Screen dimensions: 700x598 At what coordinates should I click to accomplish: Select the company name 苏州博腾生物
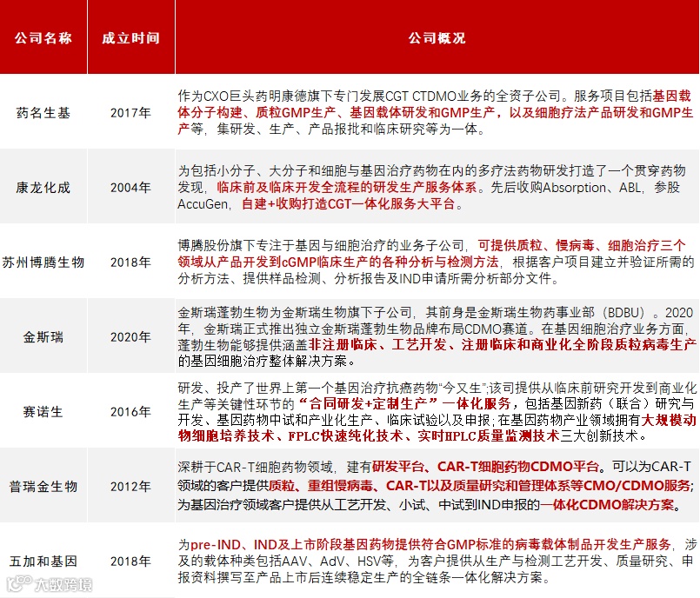(43, 262)
